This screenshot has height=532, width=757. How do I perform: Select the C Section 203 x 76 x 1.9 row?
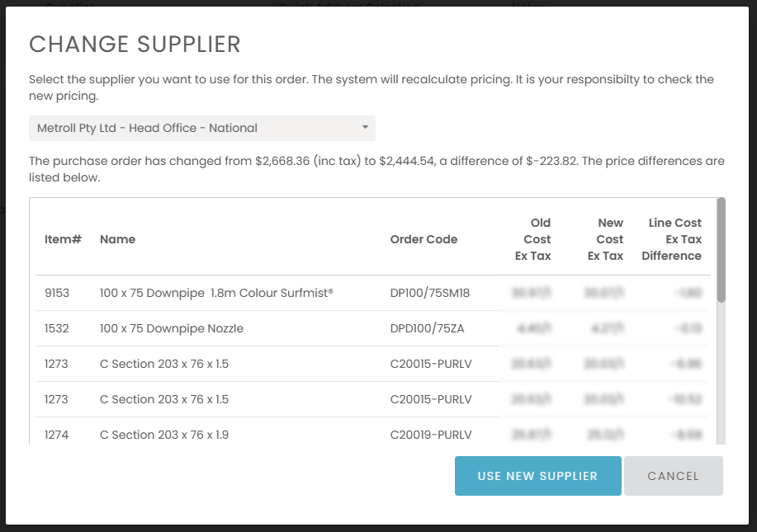[x=164, y=435]
